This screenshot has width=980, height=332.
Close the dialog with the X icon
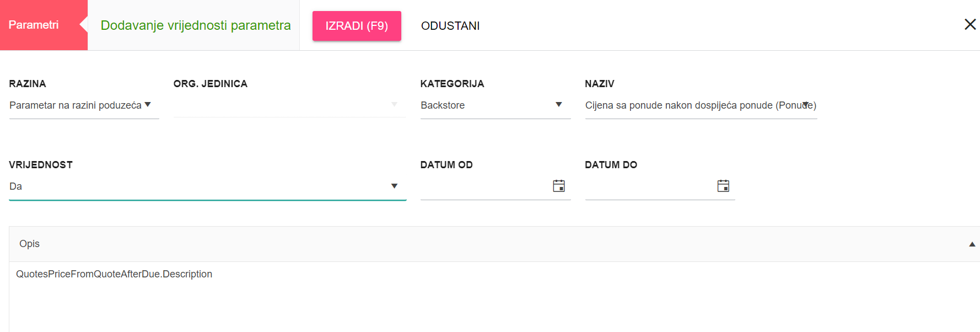pos(970,24)
